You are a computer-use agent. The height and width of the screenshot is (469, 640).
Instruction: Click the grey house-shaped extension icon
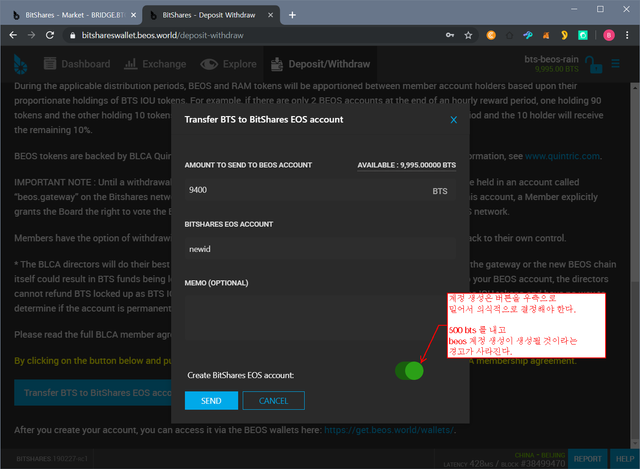[509, 36]
